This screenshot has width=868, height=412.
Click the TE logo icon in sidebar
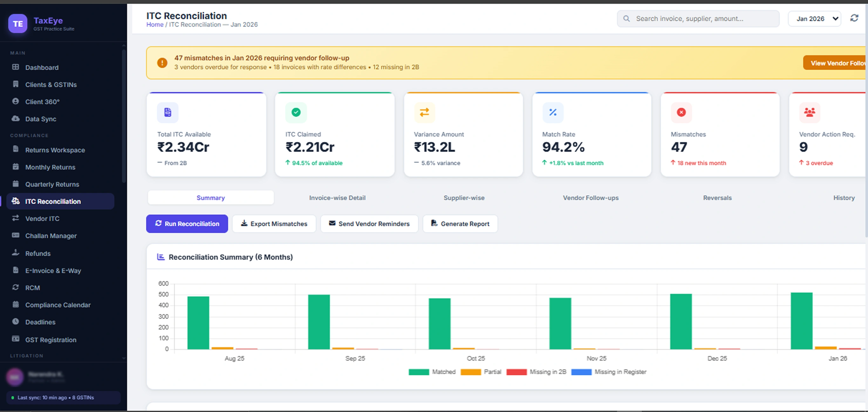tap(17, 23)
